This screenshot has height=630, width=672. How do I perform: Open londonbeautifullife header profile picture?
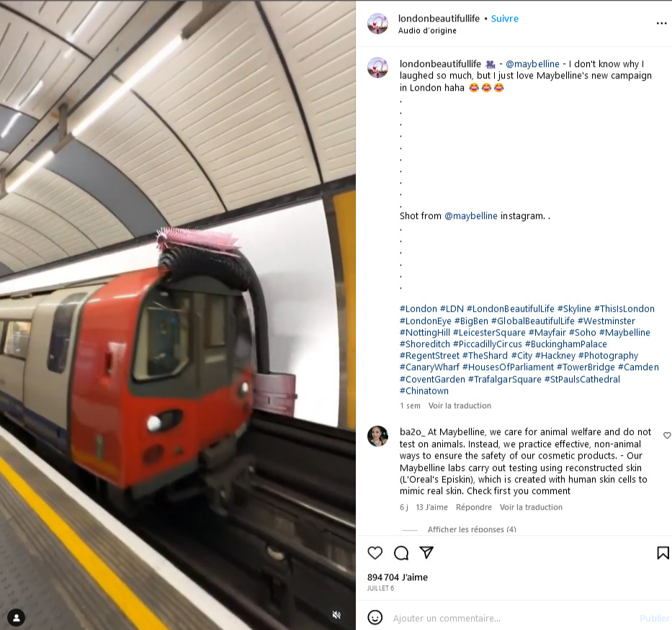[x=377, y=24]
